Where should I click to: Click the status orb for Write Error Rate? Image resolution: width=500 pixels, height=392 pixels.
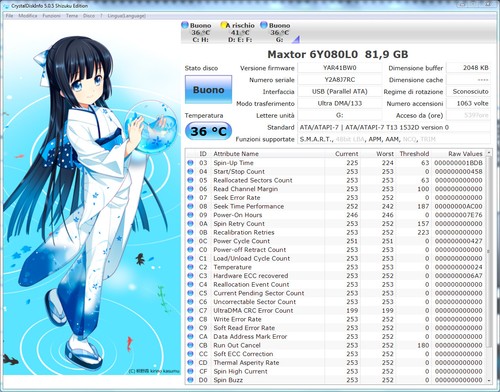pos(190,319)
